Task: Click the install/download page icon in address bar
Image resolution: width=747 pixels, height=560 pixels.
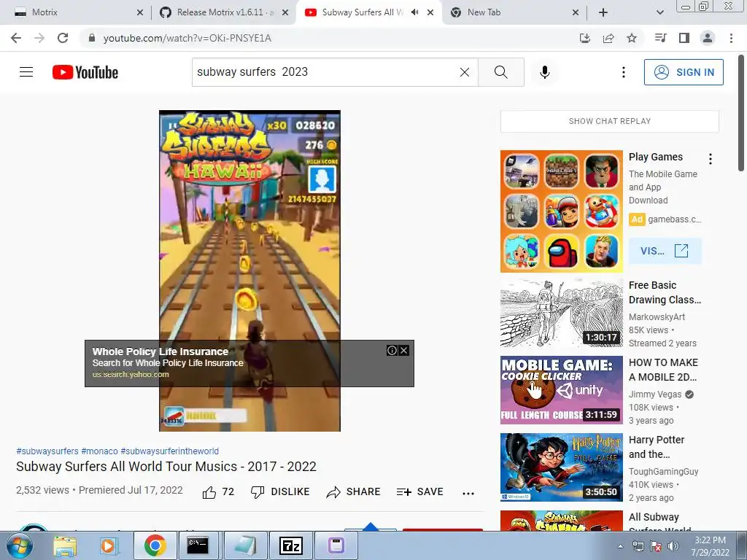Action: (584, 38)
